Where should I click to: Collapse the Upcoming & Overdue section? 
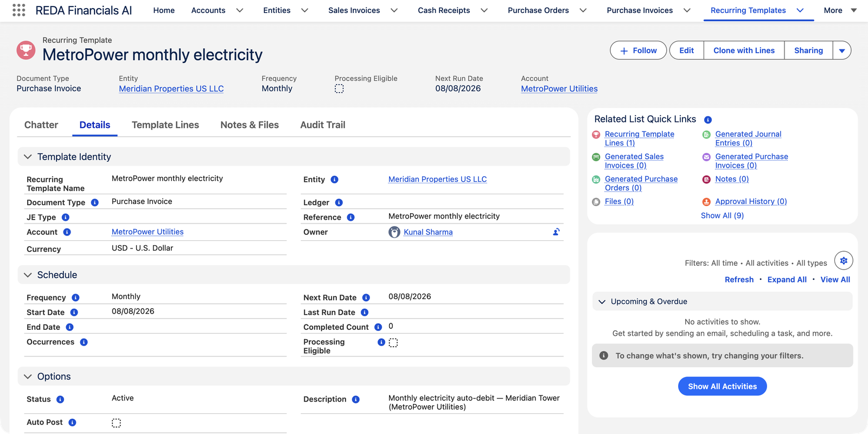tap(602, 302)
